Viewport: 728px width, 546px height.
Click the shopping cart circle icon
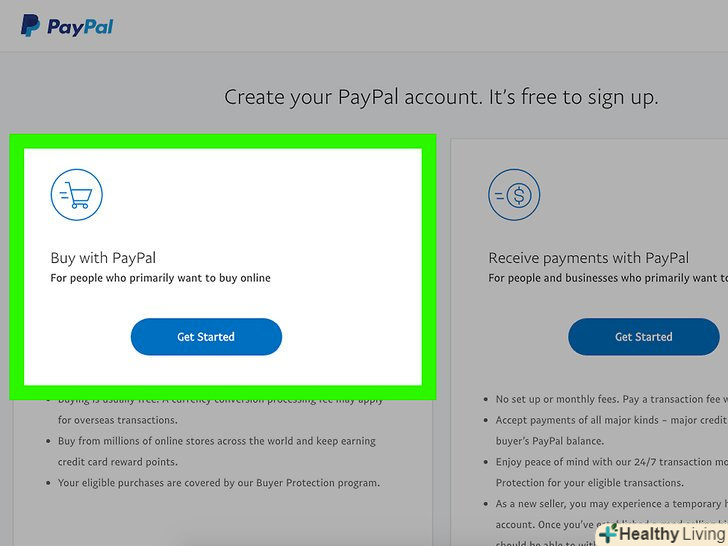(x=77, y=195)
